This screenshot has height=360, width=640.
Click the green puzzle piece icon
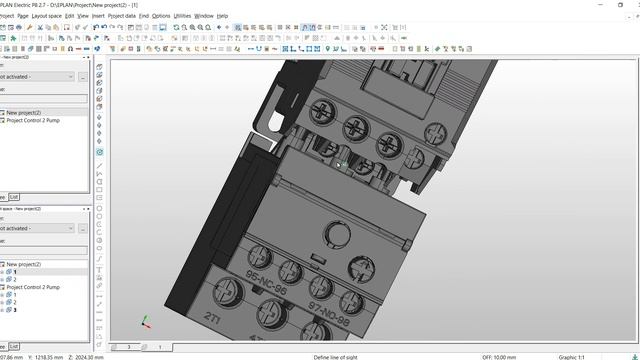[13, 38]
